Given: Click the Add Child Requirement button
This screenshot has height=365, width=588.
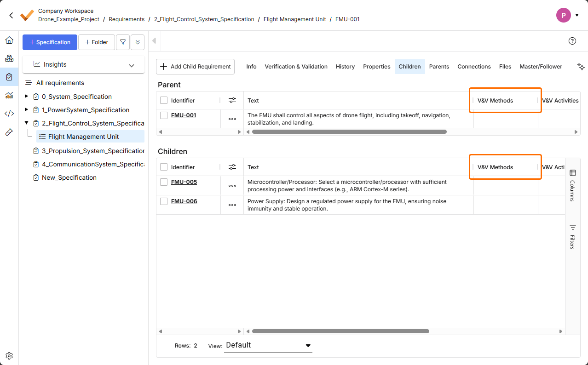Looking at the screenshot, I should (196, 67).
